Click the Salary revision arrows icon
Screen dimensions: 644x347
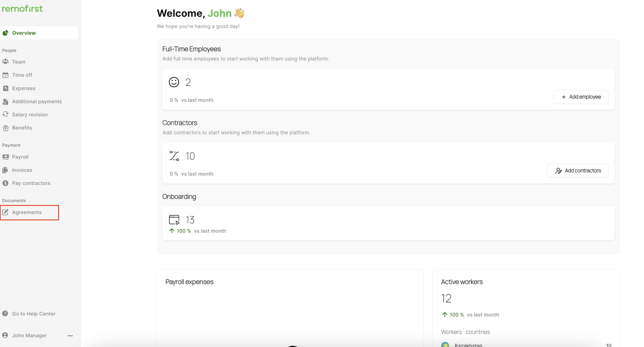5,114
